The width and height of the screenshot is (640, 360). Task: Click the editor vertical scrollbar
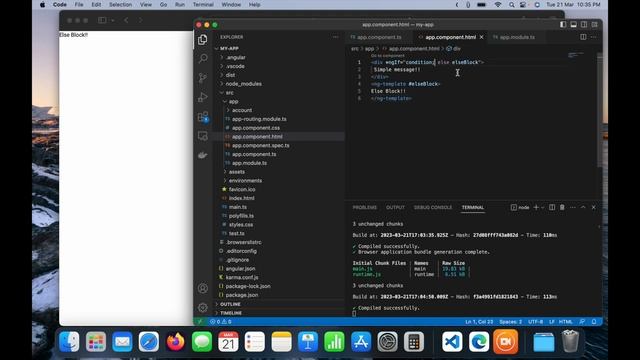pyautogui.click(x=600, y=110)
